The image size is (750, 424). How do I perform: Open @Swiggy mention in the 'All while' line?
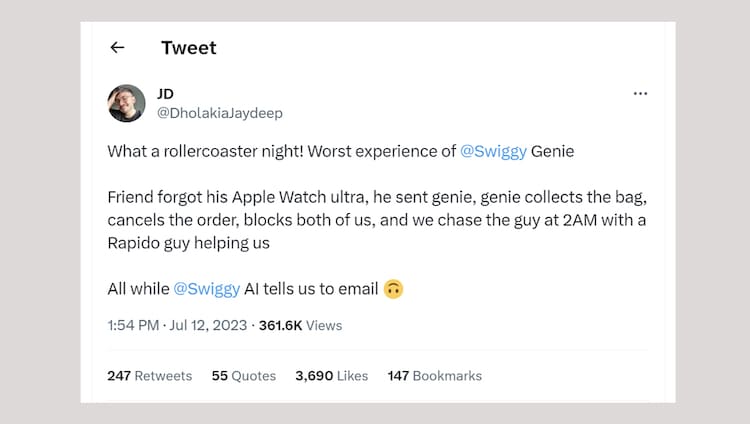(x=206, y=289)
